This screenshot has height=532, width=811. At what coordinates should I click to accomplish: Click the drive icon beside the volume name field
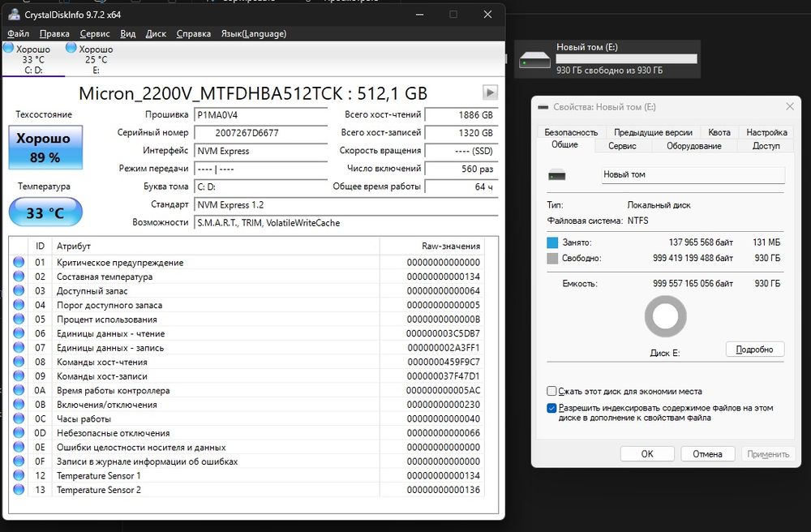coord(557,175)
